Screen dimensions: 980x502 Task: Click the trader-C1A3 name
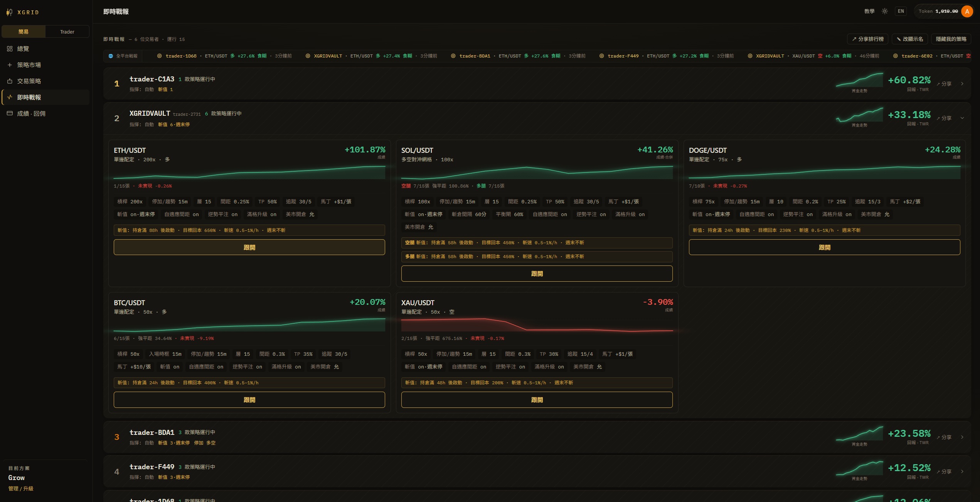tap(152, 79)
